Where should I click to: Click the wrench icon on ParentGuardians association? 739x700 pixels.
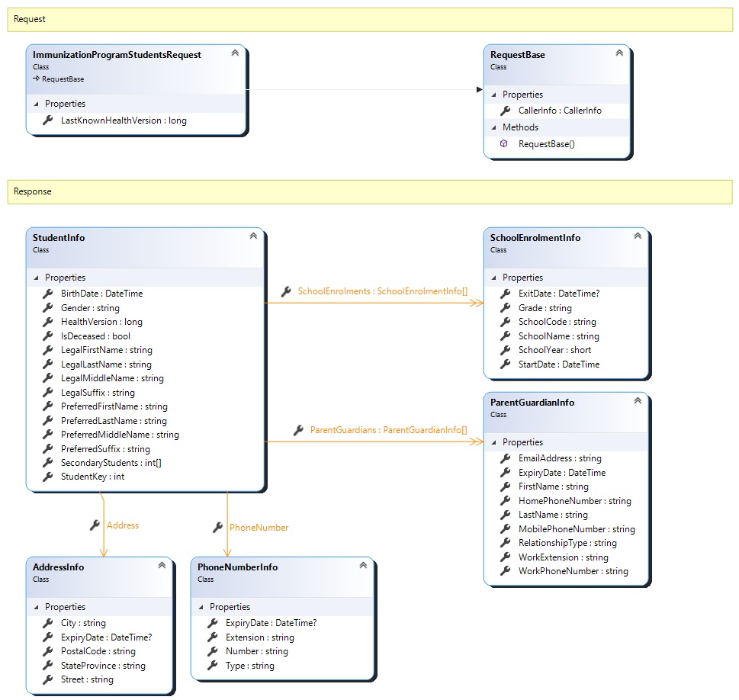298,430
